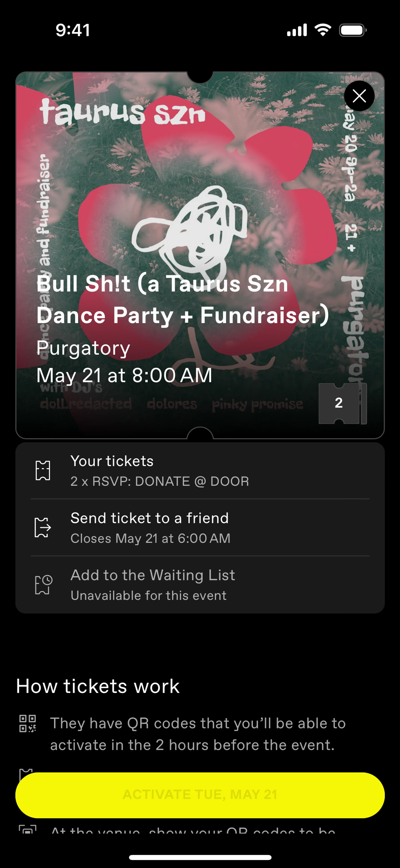Tap the cellular signal bars icon

point(297,30)
